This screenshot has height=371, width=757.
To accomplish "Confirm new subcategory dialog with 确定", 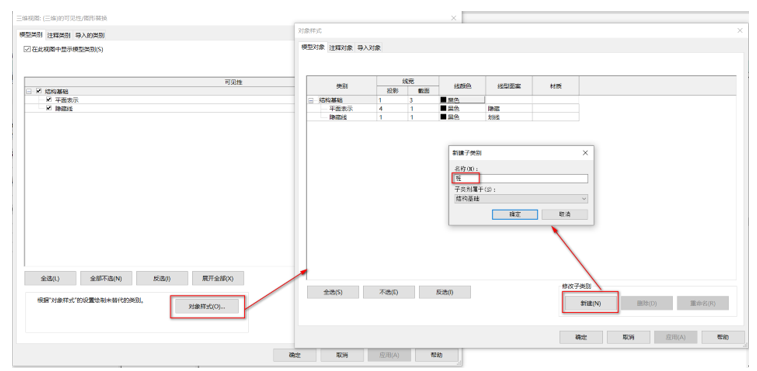I will pos(515,214).
